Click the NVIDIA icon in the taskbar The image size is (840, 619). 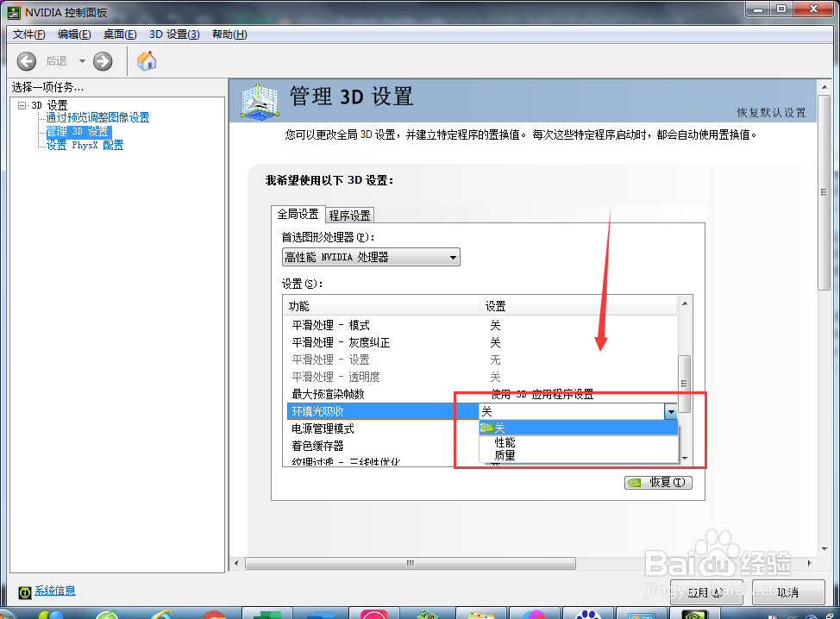coord(696,613)
